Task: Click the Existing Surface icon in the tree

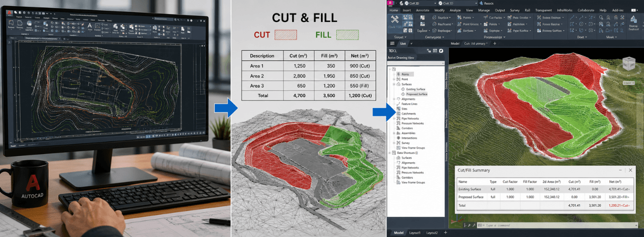Action: tap(403, 89)
